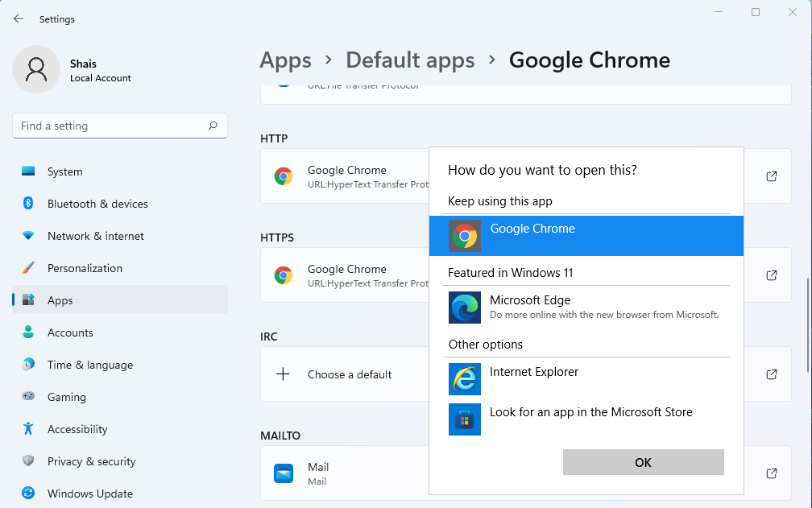Select the Internet Explorer icon under Other options
812x508 pixels.
pos(465,378)
